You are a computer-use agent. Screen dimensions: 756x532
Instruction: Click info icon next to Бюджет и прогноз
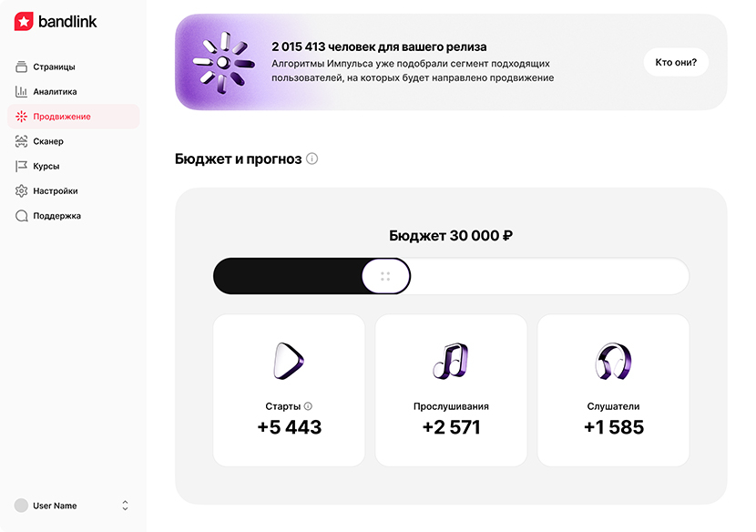coord(312,159)
